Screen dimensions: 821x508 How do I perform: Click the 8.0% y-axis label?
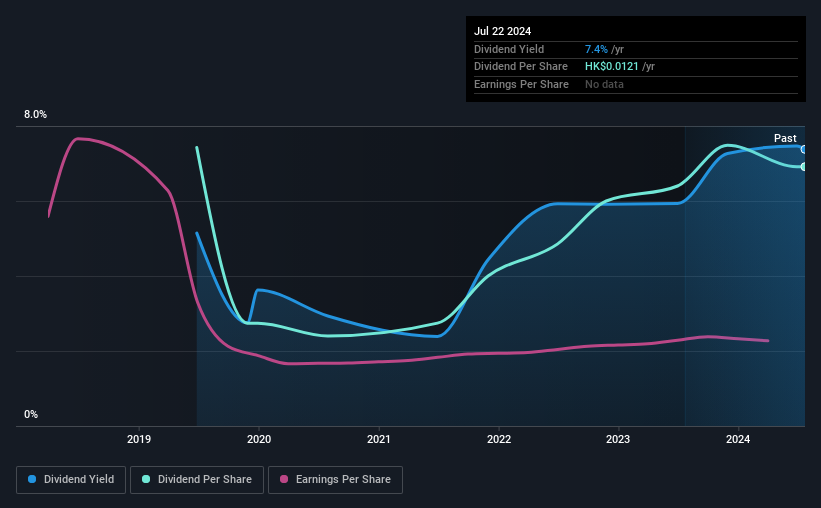(35, 115)
